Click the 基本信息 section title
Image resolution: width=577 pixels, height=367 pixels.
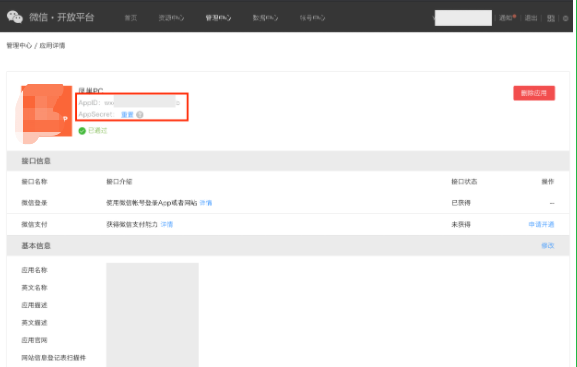point(36,246)
